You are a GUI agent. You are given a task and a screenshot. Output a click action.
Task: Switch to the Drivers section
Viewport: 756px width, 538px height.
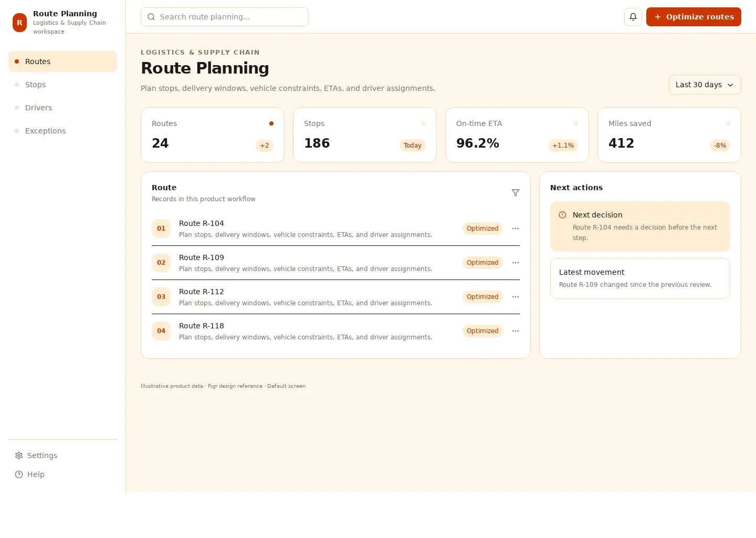62,108
